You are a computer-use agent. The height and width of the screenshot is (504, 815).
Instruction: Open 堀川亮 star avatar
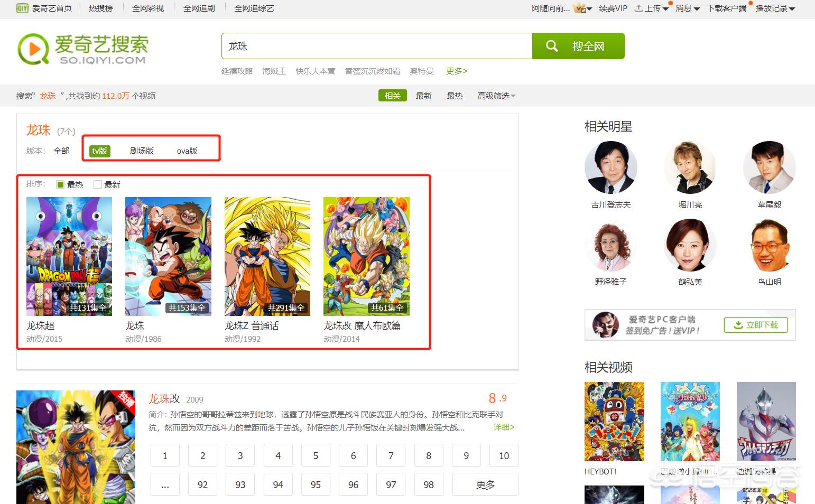coord(690,167)
